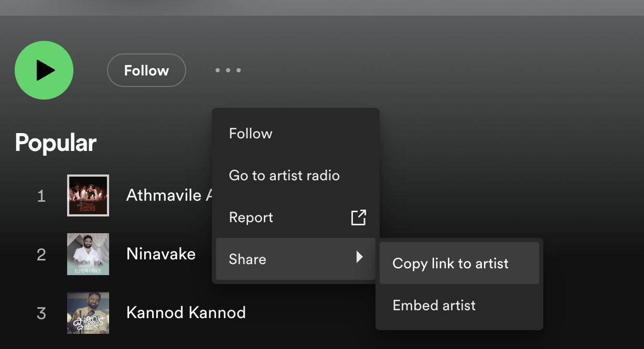Click the ellipsis dots beside the Follow button
This screenshot has height=349, width=644.
pos(228,70)
